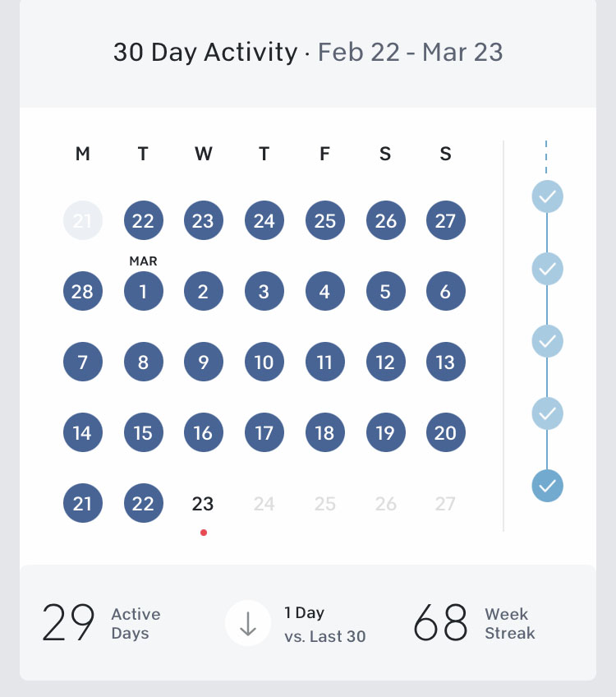Click the down arrow trend icon
The width and height of the screenshot is (616, 697).
coord(248,624)
